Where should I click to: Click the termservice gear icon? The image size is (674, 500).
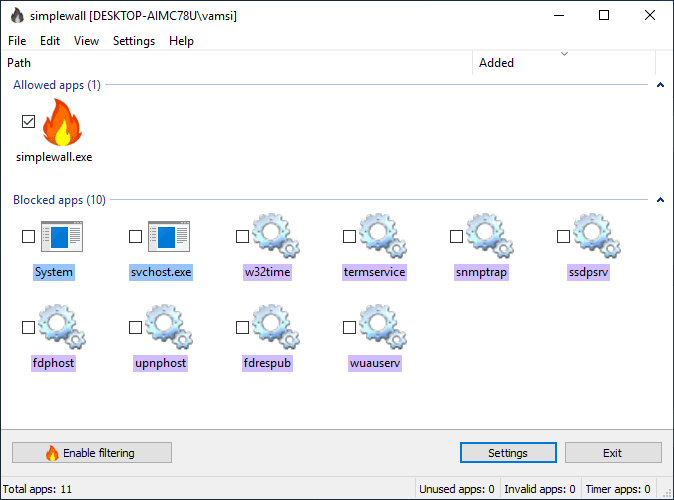tap(383, 236)
